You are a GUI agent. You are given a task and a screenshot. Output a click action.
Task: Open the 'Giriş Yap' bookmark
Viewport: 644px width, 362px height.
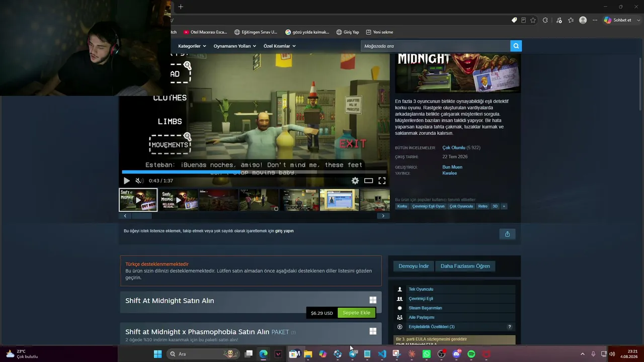348,32
